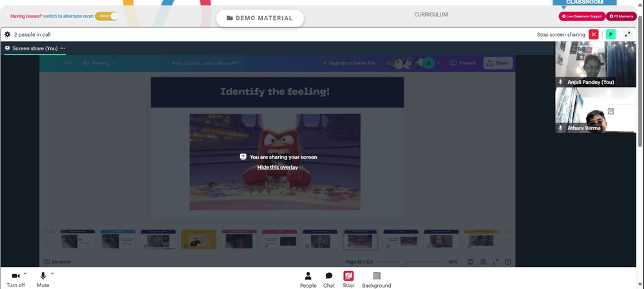This screenshot has height=289, width=644.
Task: Switch to Canva grid view icon
Action: (484, 262)
